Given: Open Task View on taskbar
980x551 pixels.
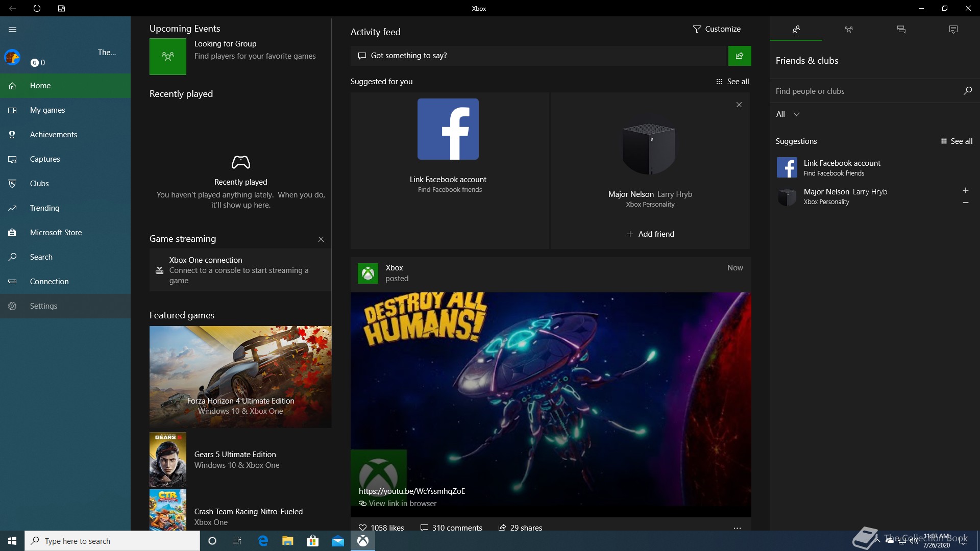Looking at the screenshot, I should pos(237,541).
